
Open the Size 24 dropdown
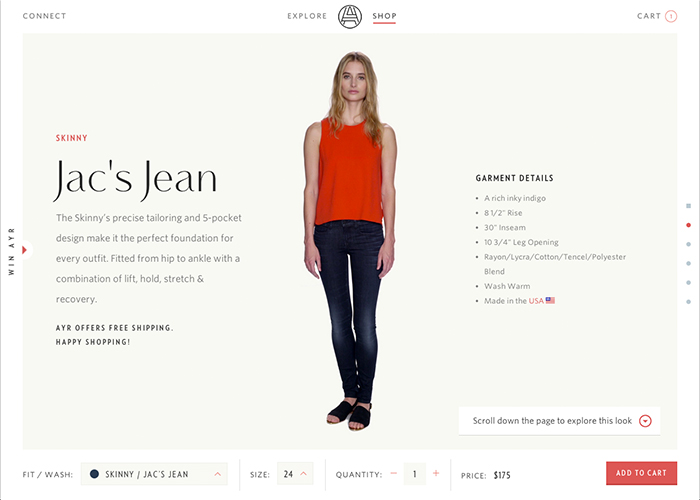point(295,474)
